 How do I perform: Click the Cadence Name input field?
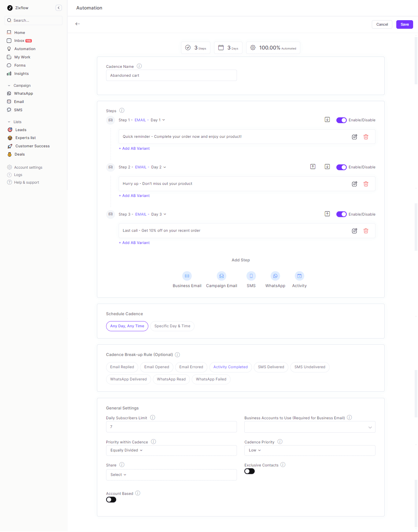pyautogui.click(x=171, y=75)
